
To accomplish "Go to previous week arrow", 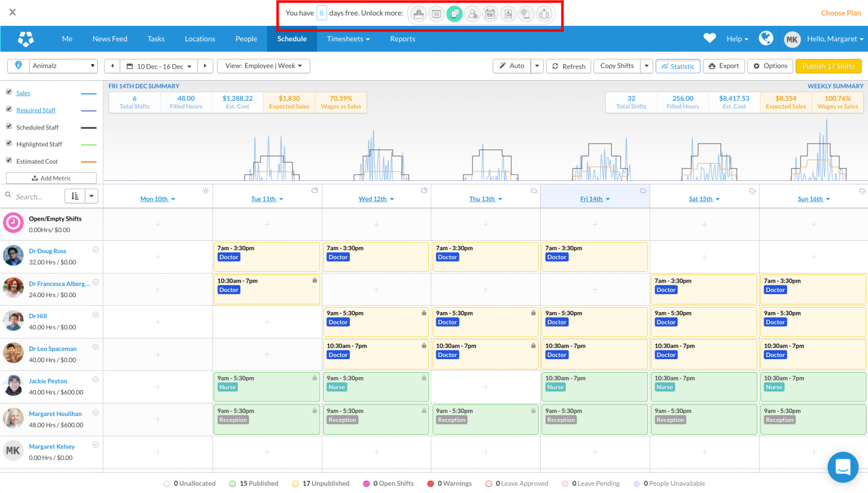I will pyautogui.click(x=112, y=66).
